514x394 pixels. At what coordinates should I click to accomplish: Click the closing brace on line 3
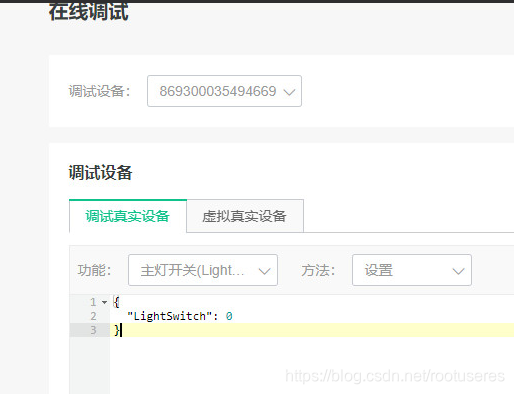tap(117, 330)
